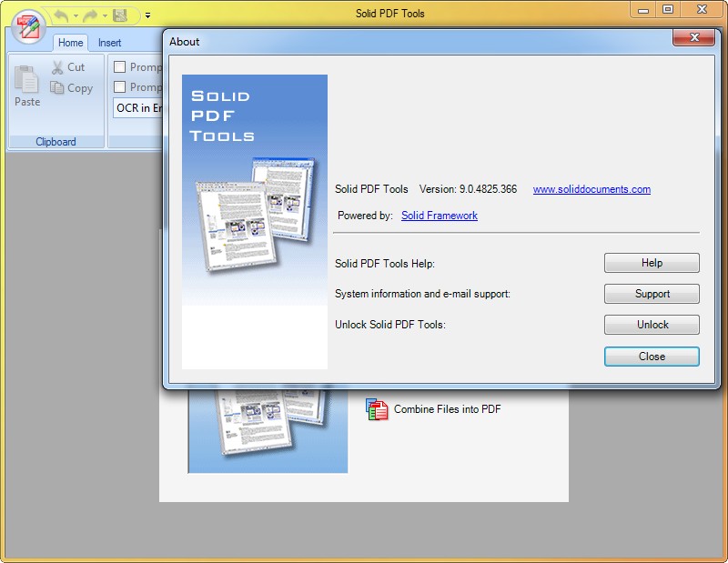Click the Unlock button

[x=652, y=325]
